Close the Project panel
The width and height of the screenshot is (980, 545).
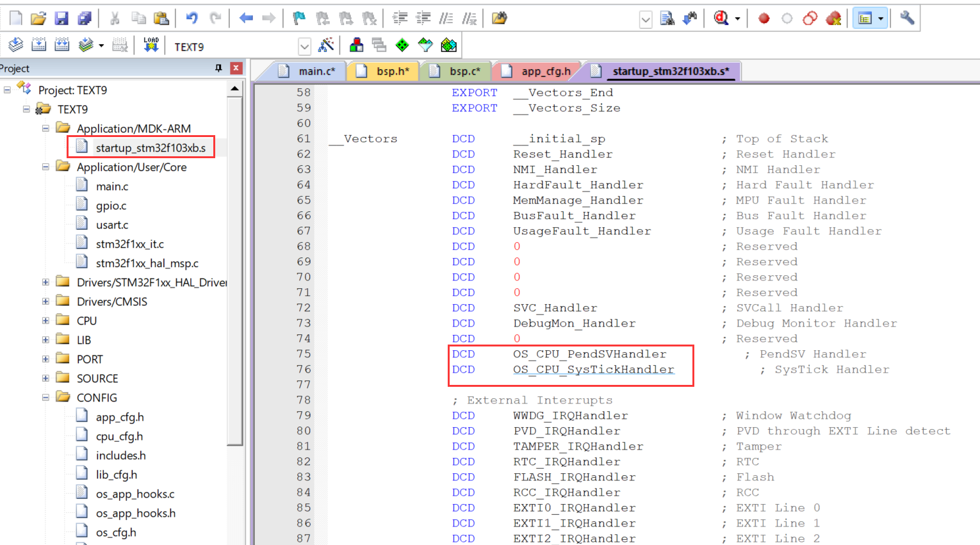(x=236, y=68)
